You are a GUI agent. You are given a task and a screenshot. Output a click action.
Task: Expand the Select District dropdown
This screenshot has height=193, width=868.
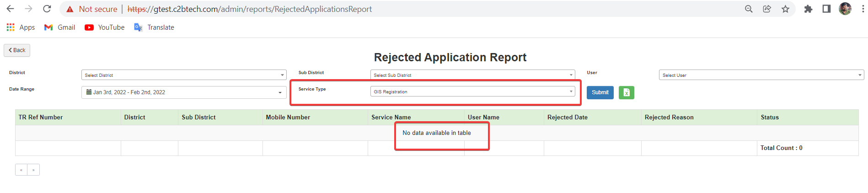coord(184,75)
